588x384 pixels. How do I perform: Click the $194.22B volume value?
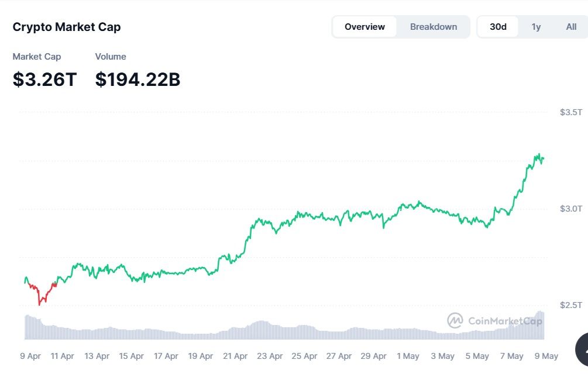(x=137, y=79)
